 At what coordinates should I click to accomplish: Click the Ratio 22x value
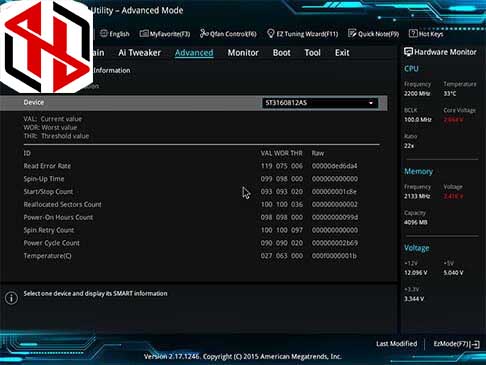tap(409, 146)
